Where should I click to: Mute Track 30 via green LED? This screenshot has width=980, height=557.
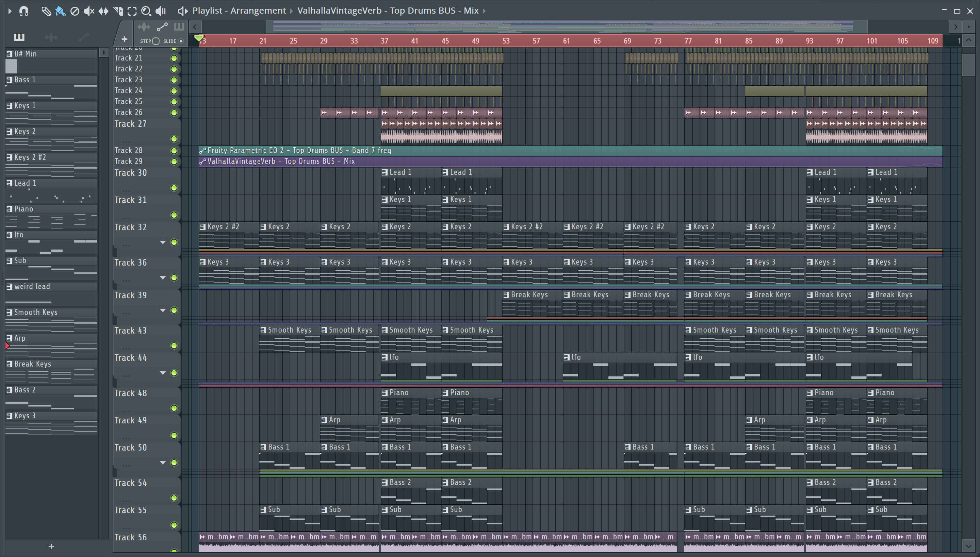[174, 188]
